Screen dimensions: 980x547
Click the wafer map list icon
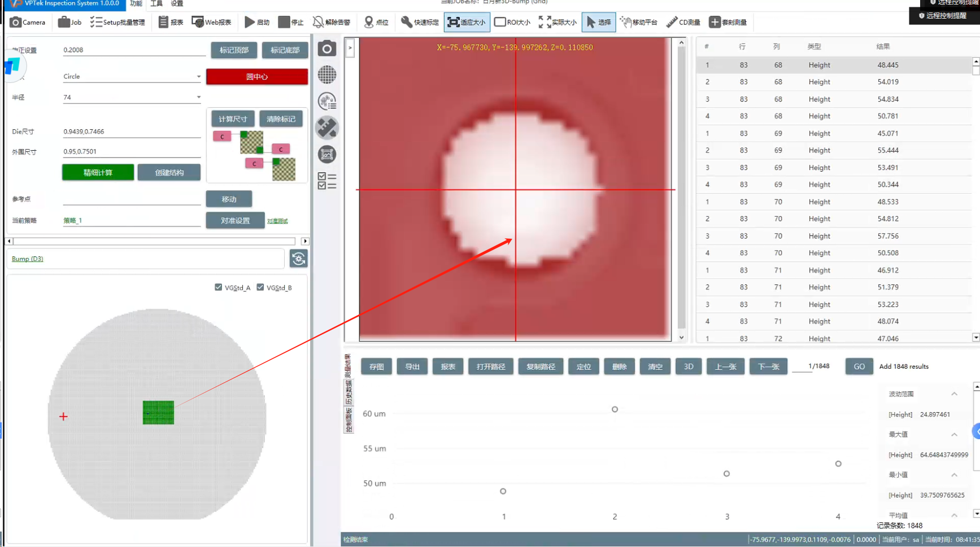pos(327,101)
